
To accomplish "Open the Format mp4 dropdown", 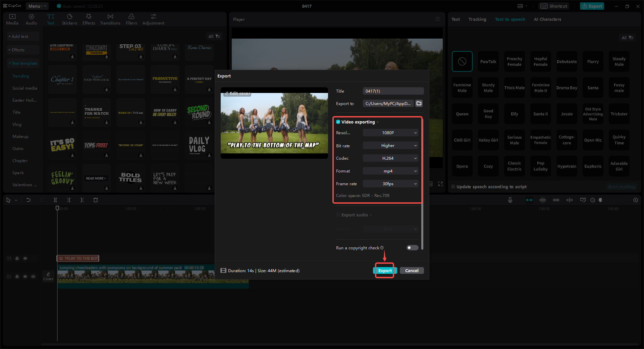I will click(x=391, y=171).
